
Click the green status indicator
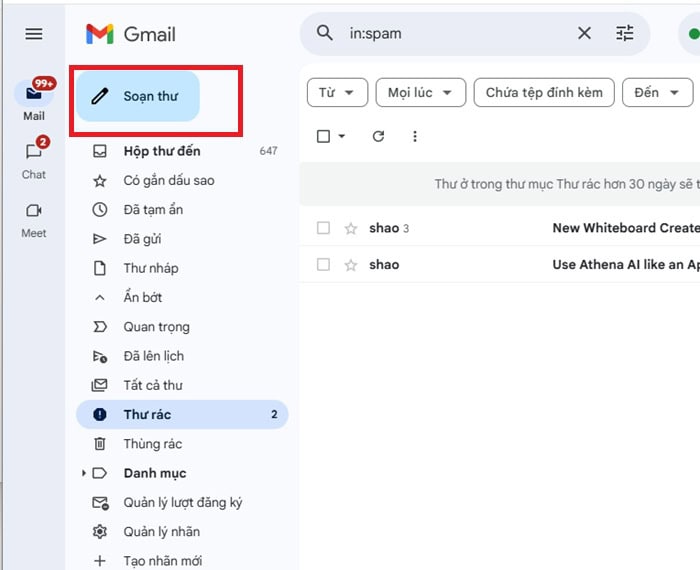click(694, 33)
